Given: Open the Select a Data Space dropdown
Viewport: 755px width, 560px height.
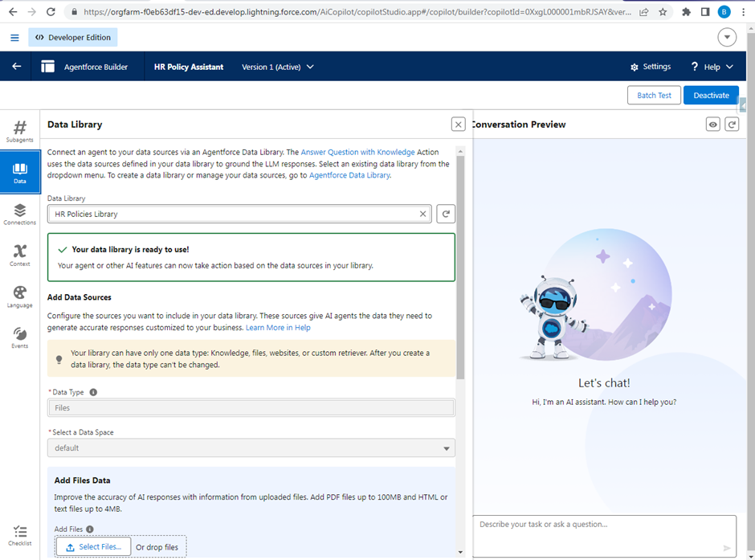Looking at the screenshot, I should 251,448.
